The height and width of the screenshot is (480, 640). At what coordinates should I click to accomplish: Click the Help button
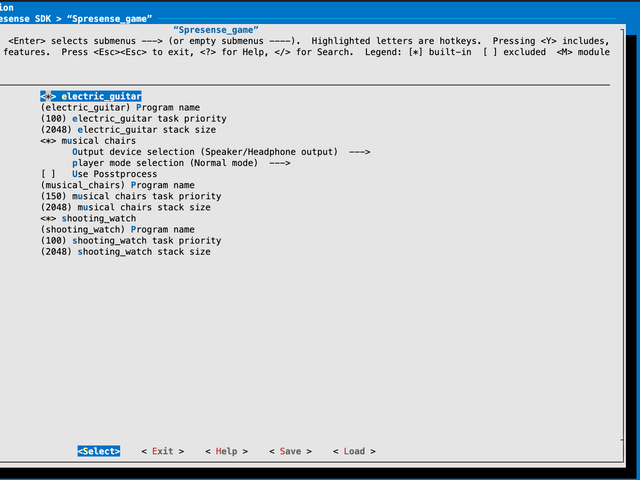[x=227, y=451]
